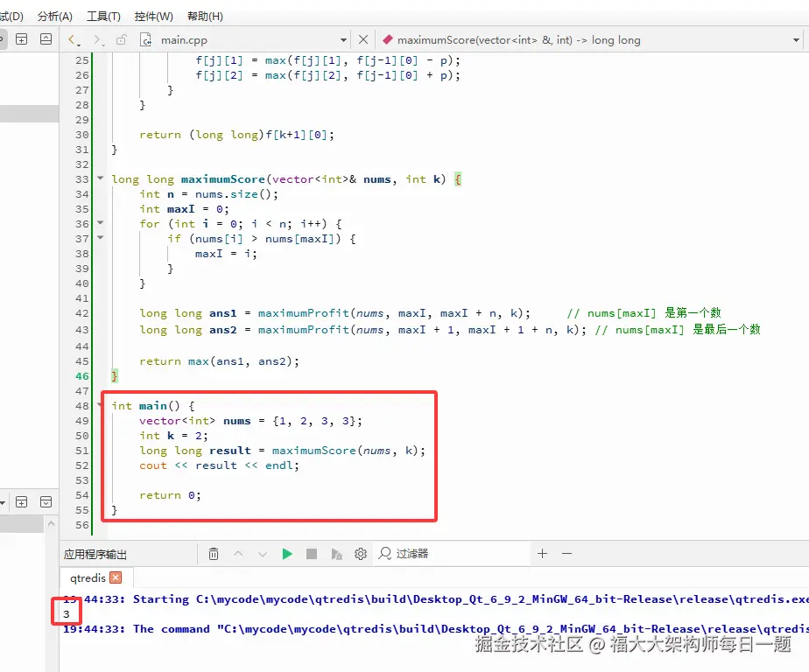Close the main.cpp document
The height and width of the screenshot is (672, 809).
tap(363, 39)
